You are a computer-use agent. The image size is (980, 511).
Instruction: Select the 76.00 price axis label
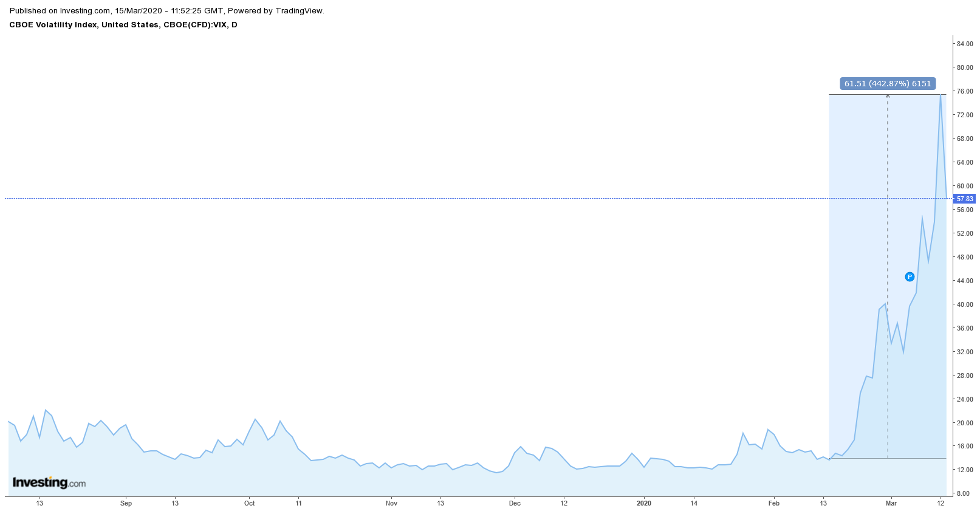(x=965, y=91)
